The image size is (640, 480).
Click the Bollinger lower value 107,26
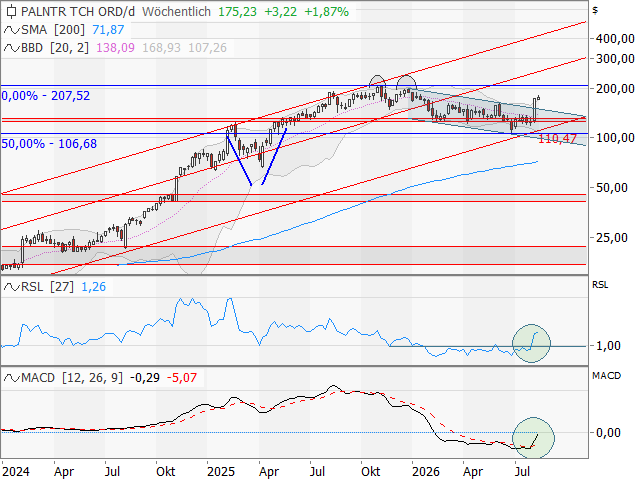[207, 48]
